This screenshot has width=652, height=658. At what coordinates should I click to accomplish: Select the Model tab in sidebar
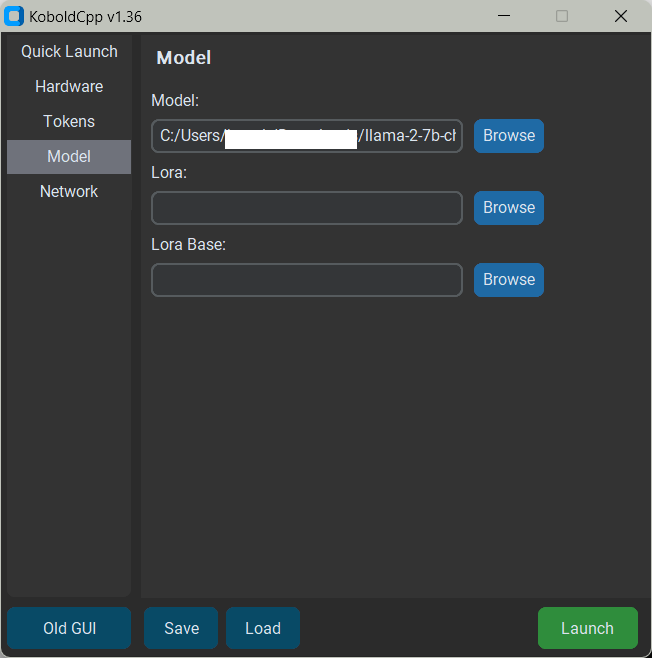coord(69,157)
